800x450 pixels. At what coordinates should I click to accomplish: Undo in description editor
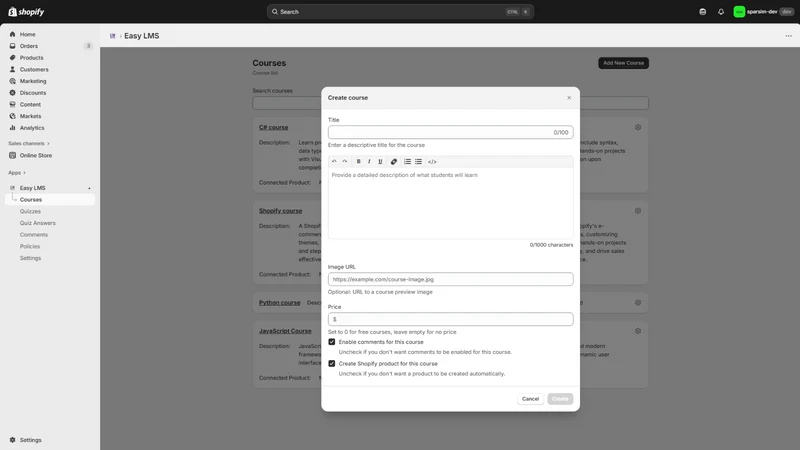coord(334,162)
